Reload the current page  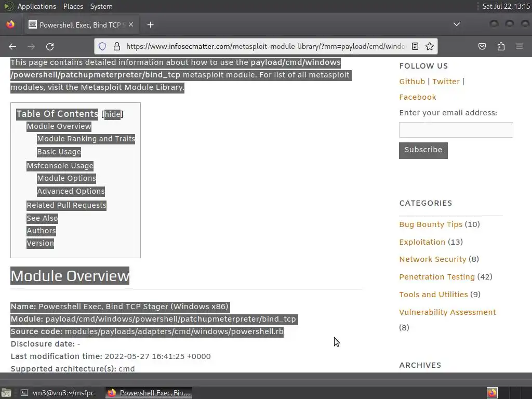tap(50, 46)
